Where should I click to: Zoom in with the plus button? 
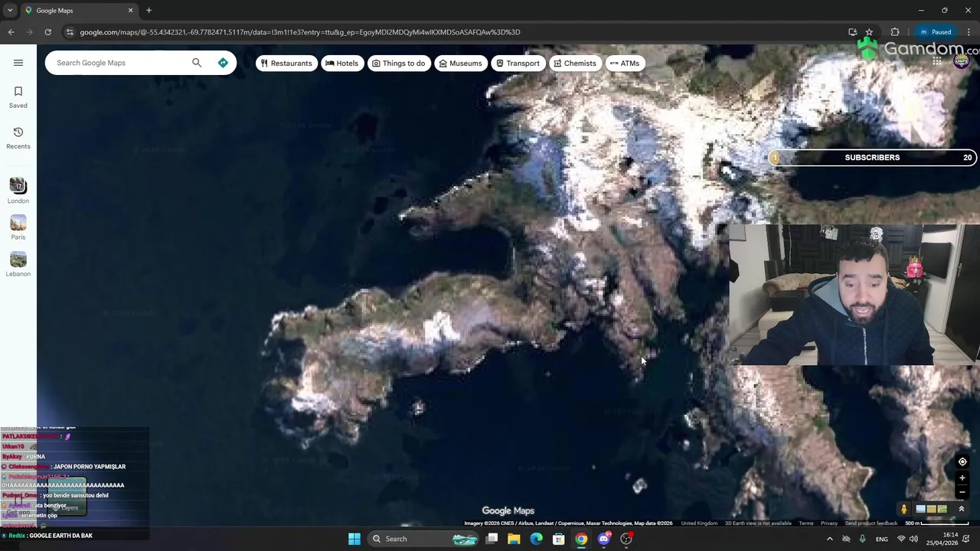[x=962, y=478]
